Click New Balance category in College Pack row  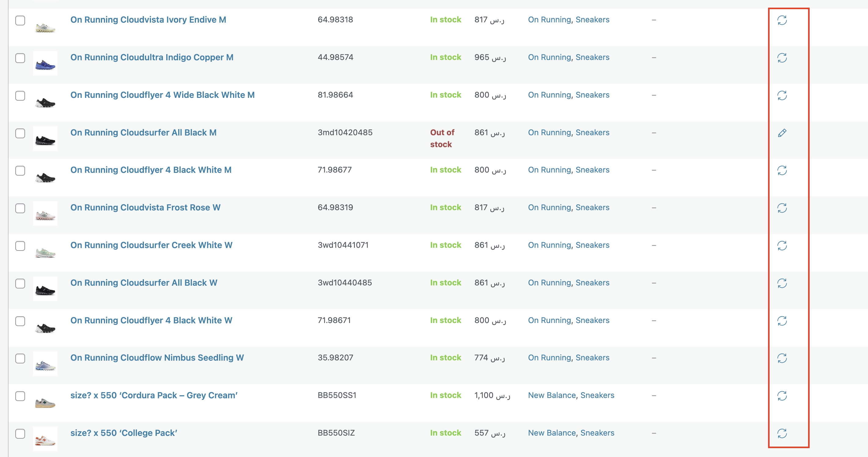552,433
